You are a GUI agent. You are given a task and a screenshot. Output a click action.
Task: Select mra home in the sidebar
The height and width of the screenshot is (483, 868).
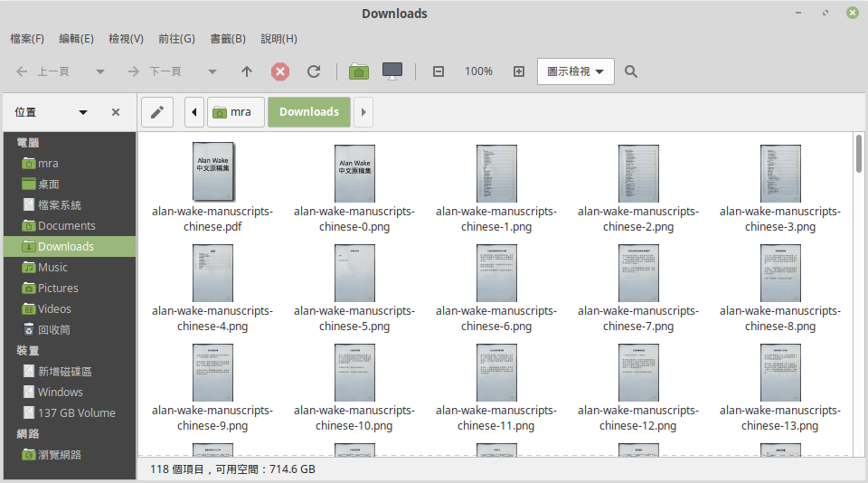click(x=70, y=164)
